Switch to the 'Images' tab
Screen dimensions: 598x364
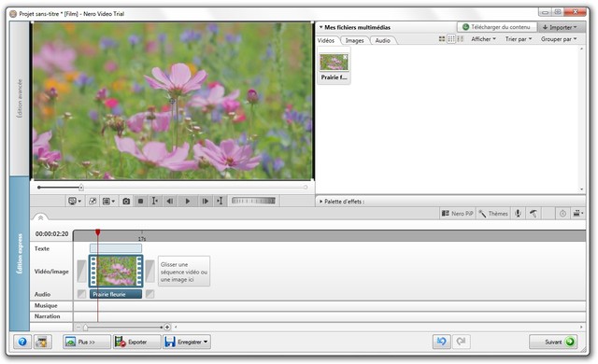(355, 40)
